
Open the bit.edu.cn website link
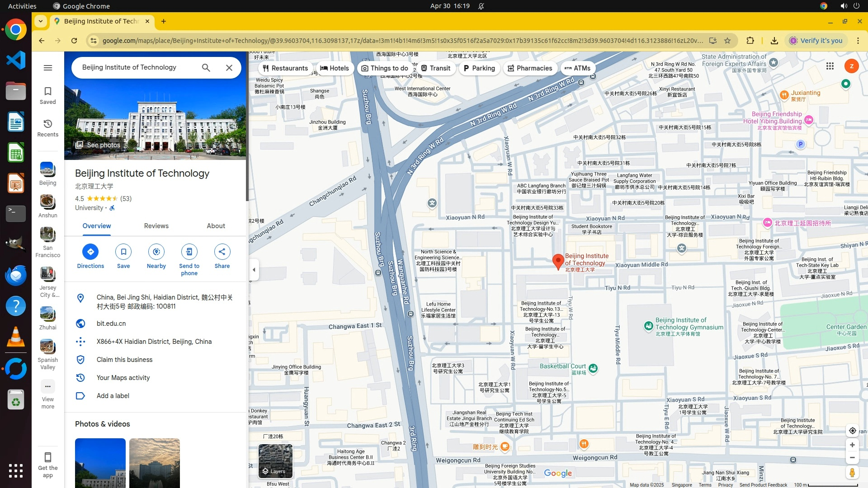pos(111,324)
